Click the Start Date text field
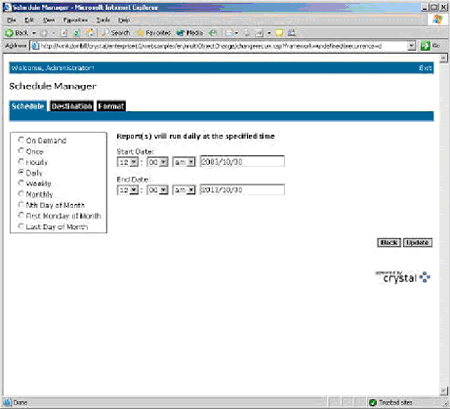The width and height of the screenshot is (450, 409). tap(242, 161)
